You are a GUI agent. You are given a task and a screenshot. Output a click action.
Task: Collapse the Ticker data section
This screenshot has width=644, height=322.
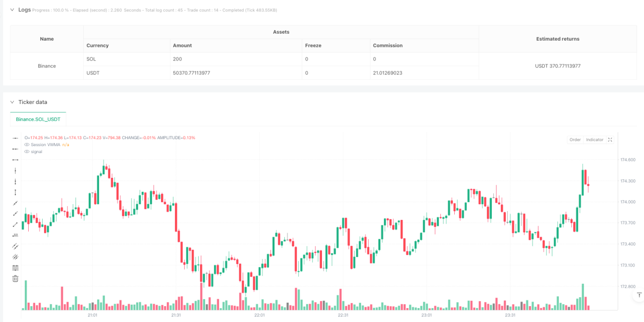12,102
